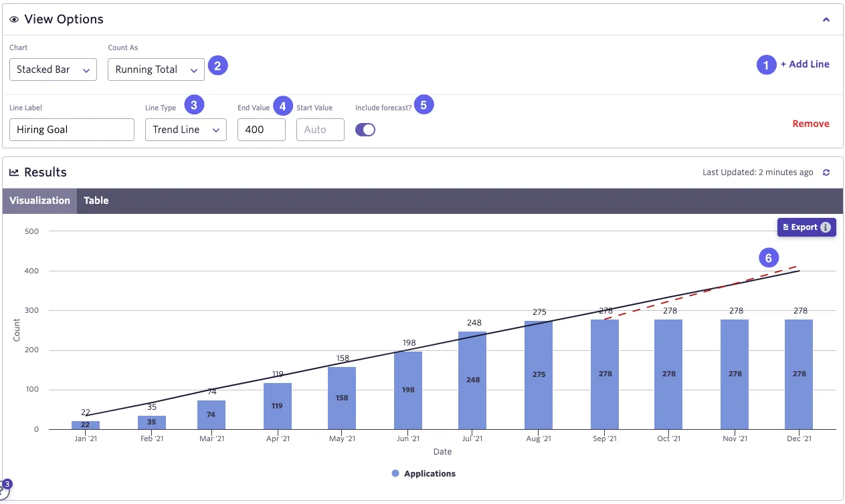Click the Mar '21 bar showing 74
The height and width of the screenshot is (504, 845).
tap(211, 414)
